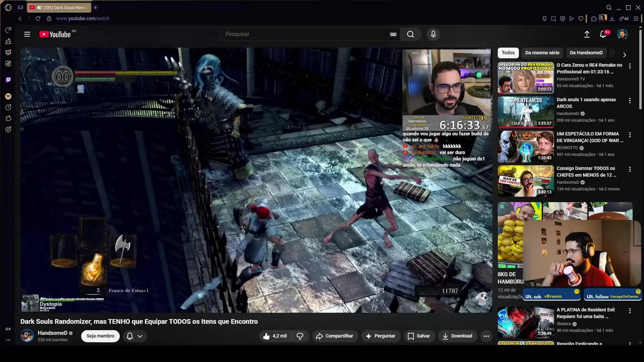Open 'Consigo Derrotar TODOS os CHEFES' title
Image resolution: width=644 pixels, height=362 pixels.
point(586,172)
